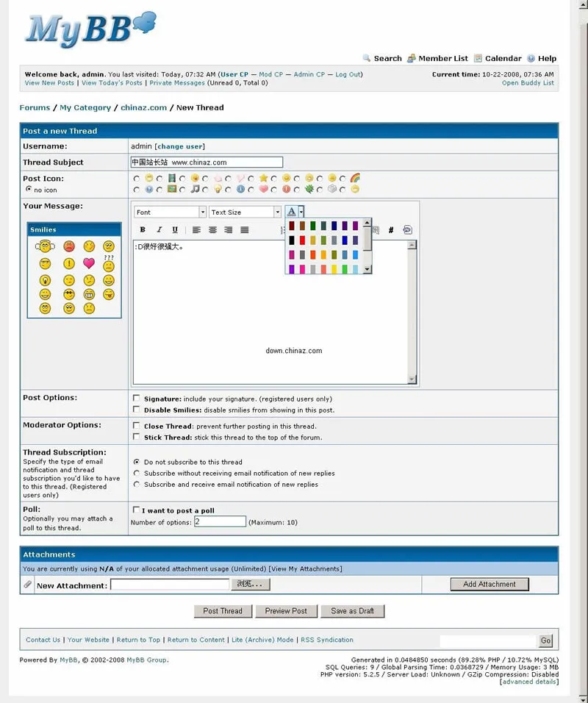Open Member List from top navigation

(442, 58)
